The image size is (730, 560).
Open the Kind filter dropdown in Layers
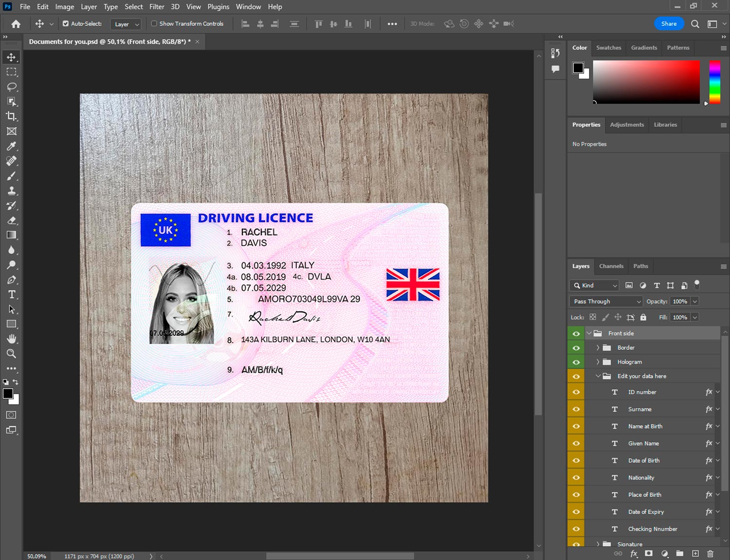[x=595, y=286]
